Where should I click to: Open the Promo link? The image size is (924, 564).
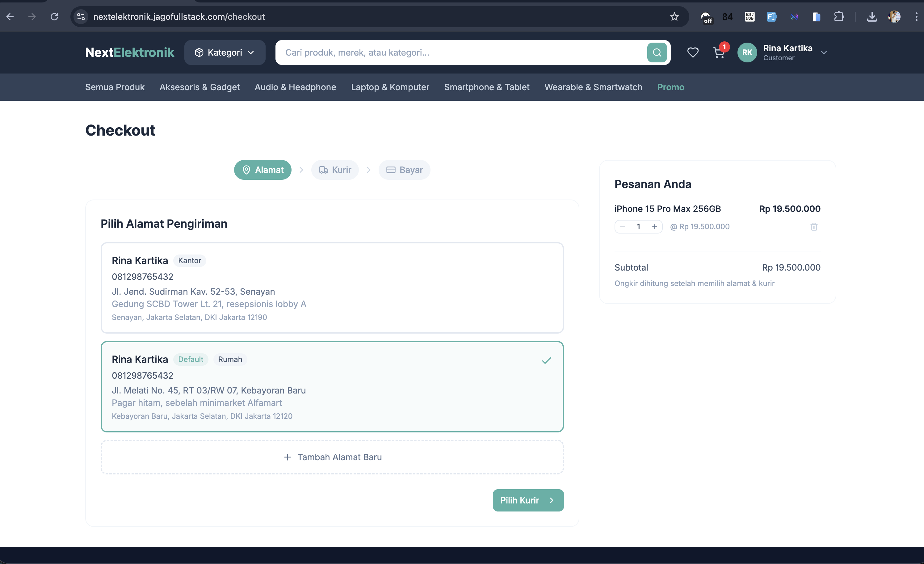tap(670, 87)
